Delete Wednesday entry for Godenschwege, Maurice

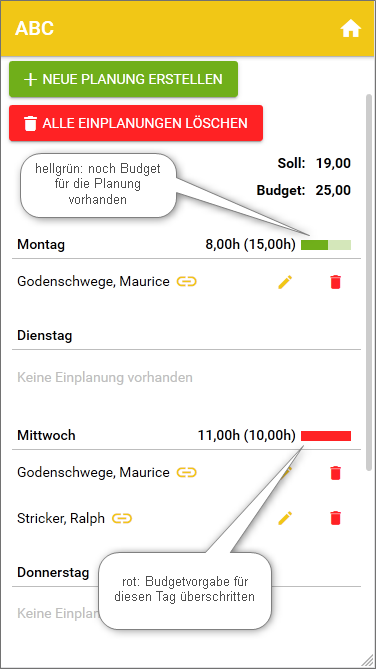pyautogui.click(x=336, y=473)
